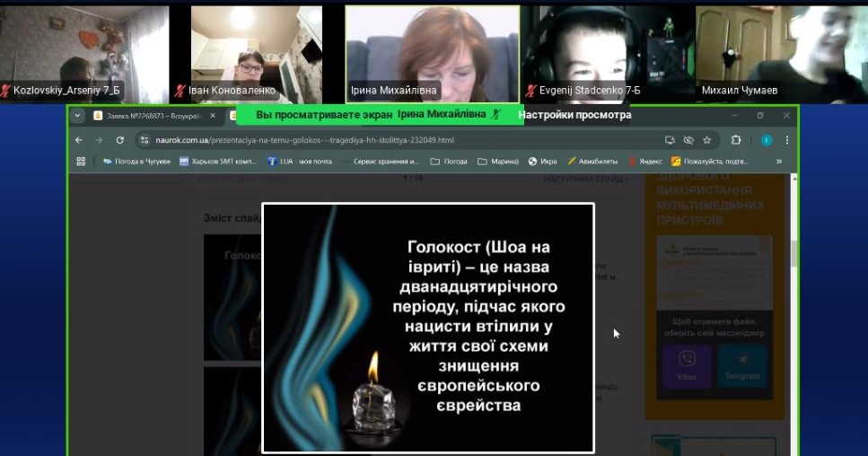Image resolution: width=868 pixels, height=456 pixels.
Task: Open the Погода в Чугуеве bookmark
Action: click(x=136, y=161)
